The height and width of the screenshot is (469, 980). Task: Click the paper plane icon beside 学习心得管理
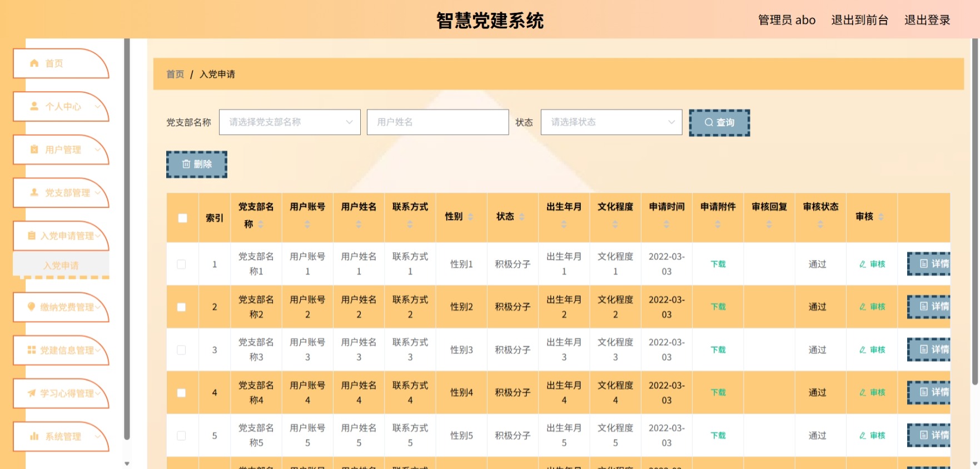pos(32,393)
